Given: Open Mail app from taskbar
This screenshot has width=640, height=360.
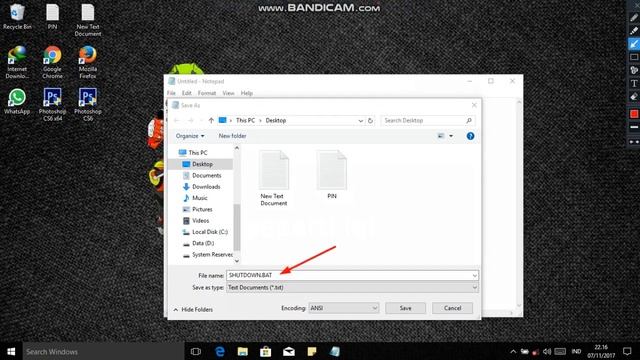Looking at the screenshot, I should [x=289, y=351].
